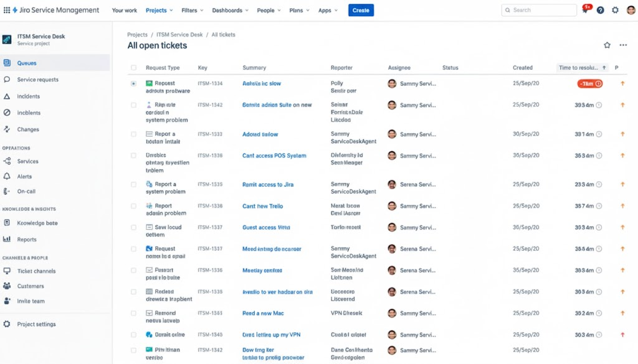Open the settings gear icon in header
The height and width of the screenshot is (364, 638).
point(616,11)
